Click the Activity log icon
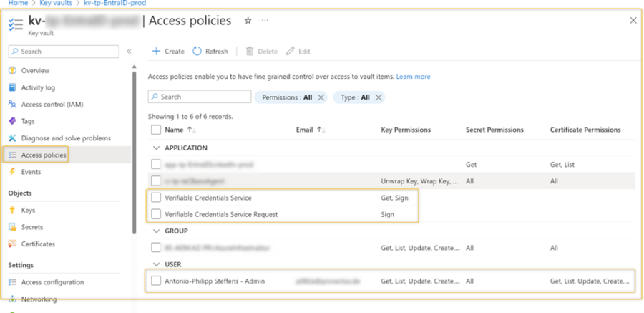The height and width of the screenshot is (313, 644). coord(12,87)
